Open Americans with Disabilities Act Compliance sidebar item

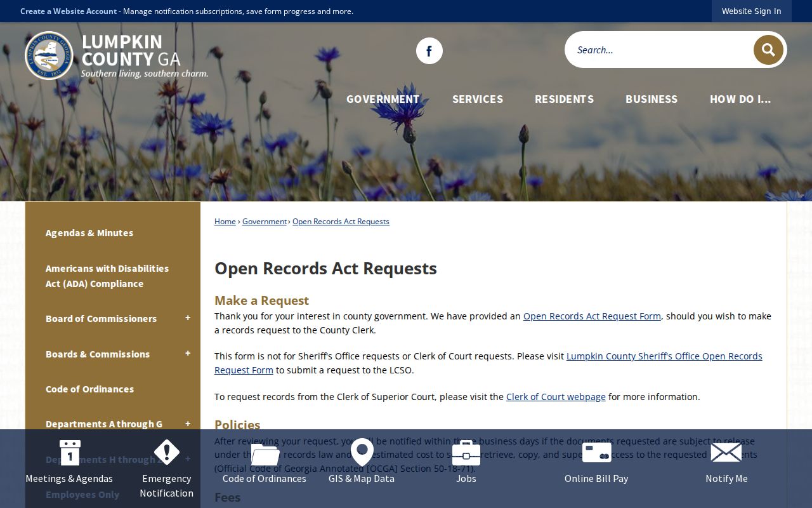107,276
